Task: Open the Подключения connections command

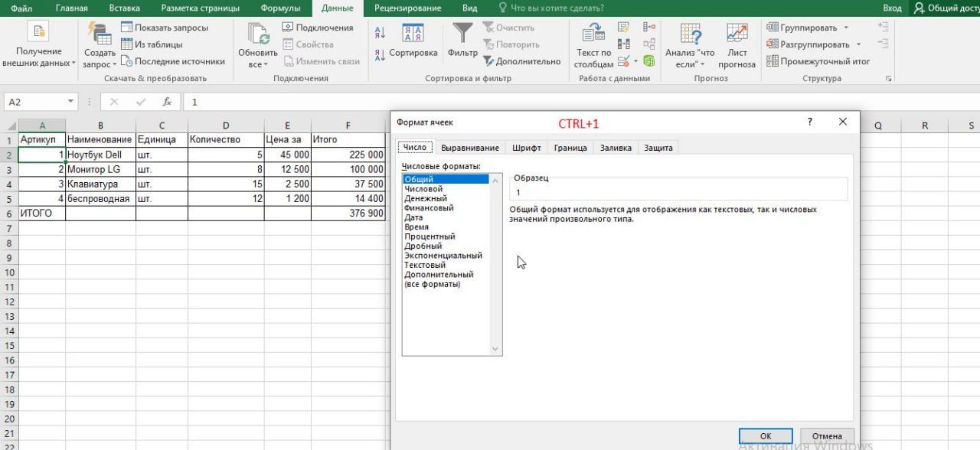Action: pyautogui.click(x=318, y=28)
